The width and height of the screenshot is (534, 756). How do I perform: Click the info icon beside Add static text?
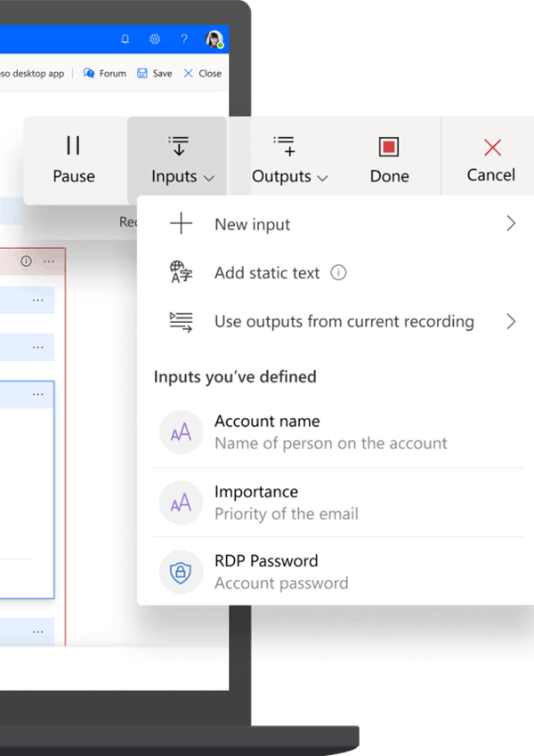pyautogui.click(x=338, y=273)
